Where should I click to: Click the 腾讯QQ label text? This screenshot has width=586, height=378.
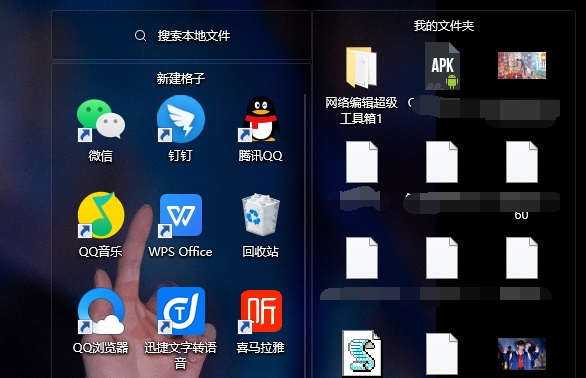coord(260,156)
